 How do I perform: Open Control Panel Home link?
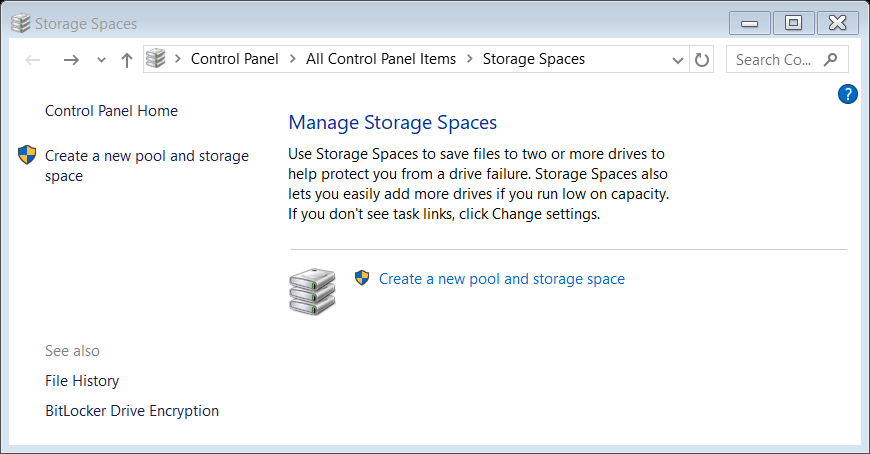click(x=112, y=111)
